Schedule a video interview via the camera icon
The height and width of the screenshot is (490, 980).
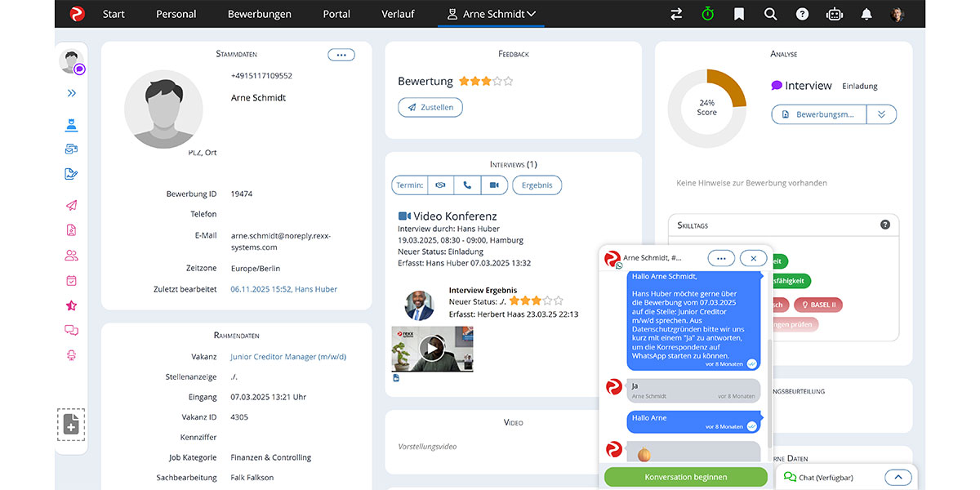494,185
